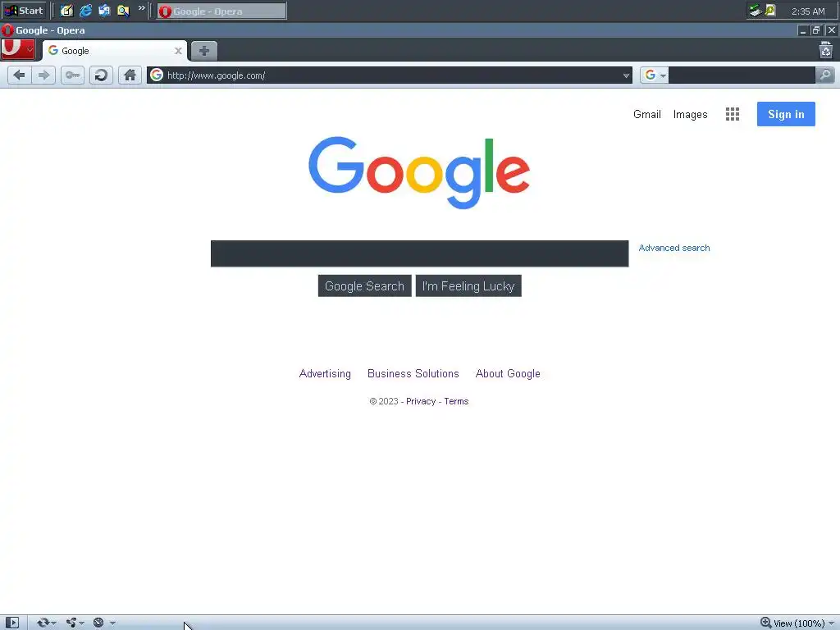Expand the Opera Unite dropdown arrow
This screenshot has height=630, width=840.
81,623
